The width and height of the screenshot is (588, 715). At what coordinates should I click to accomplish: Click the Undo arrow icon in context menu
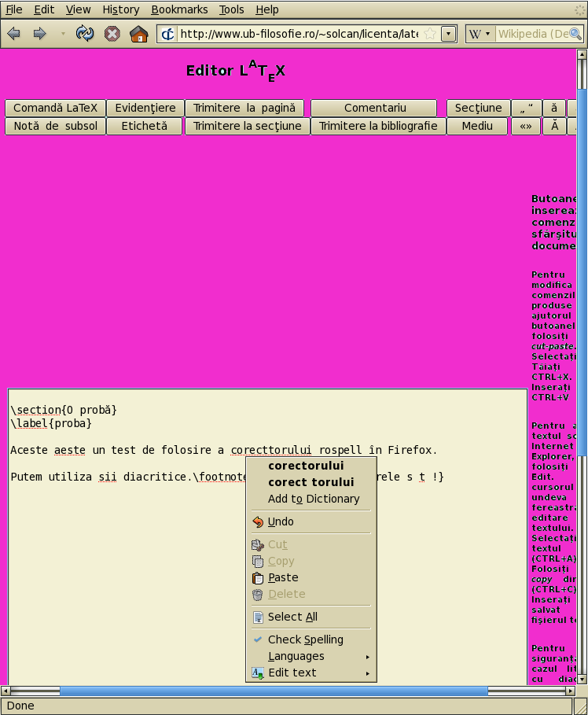pyautogui.click(x=258, y=522)
